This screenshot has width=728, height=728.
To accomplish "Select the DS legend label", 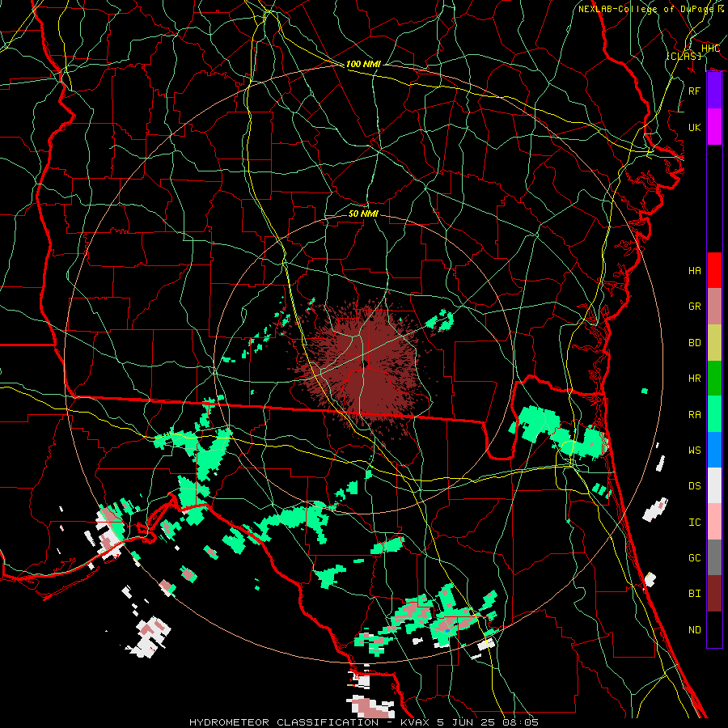I will [695, 486].
